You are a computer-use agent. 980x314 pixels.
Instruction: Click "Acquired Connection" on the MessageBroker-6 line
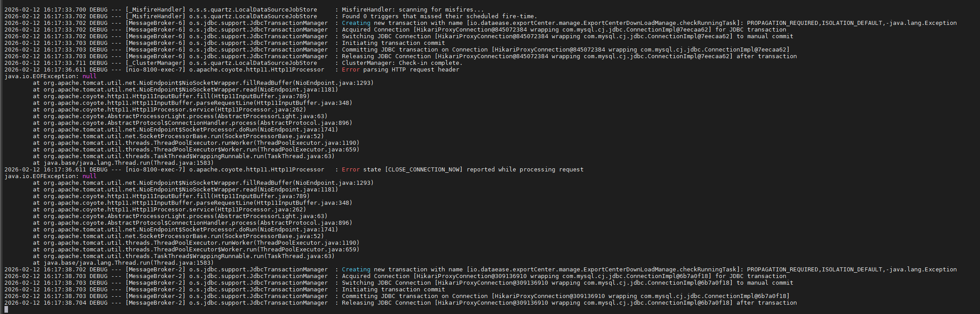click(x=375, y=29)
